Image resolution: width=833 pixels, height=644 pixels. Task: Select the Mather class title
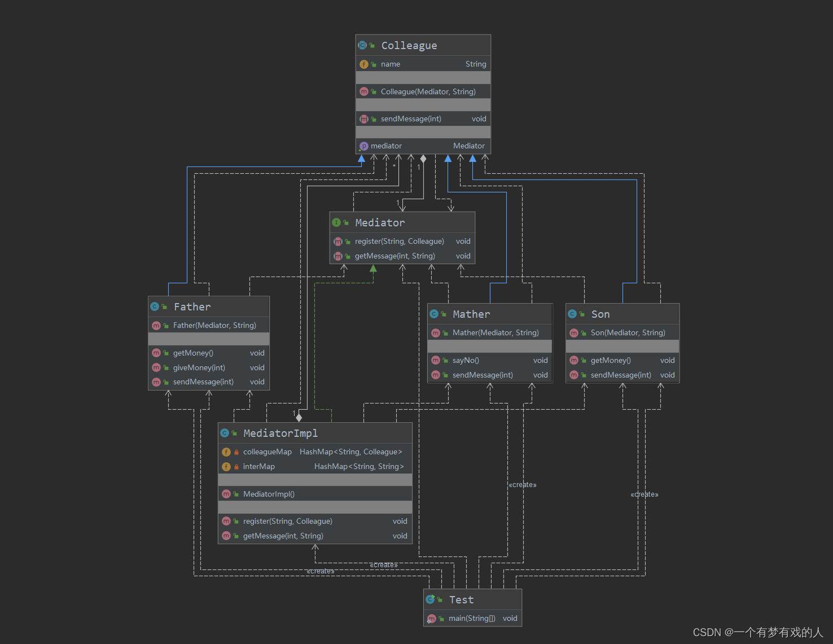(471, 314)
